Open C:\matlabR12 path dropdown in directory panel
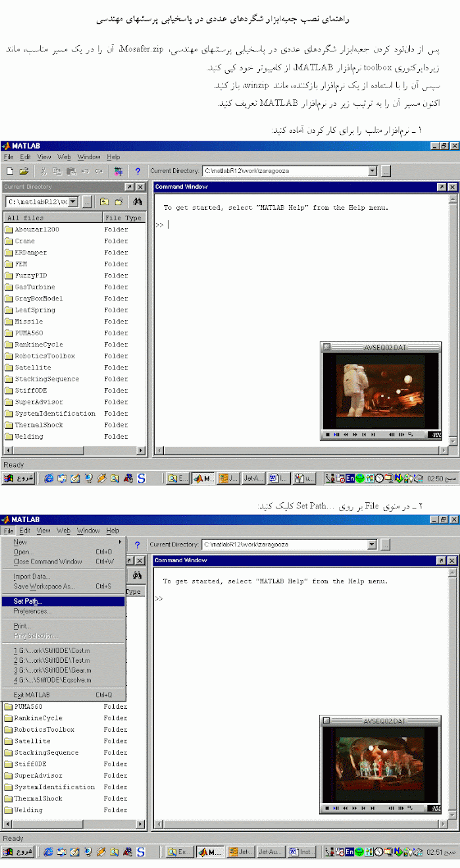The width and height of the screenshot is (460, 868). pos(72,202)
